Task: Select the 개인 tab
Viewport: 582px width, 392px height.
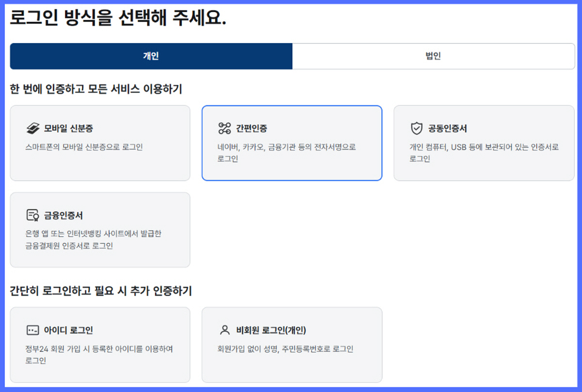Action: 151,57
